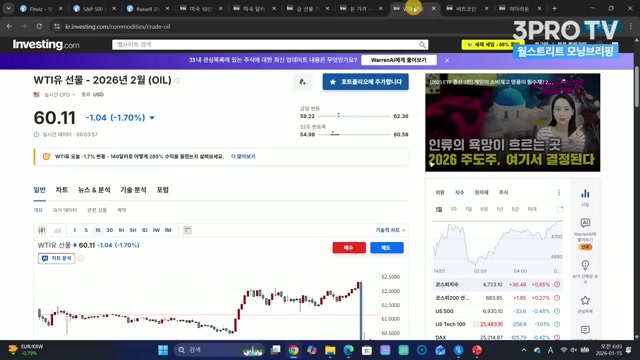Screen dimensions: 640x360
Task: Select the 1H chart interval
Action: [121, 230]
